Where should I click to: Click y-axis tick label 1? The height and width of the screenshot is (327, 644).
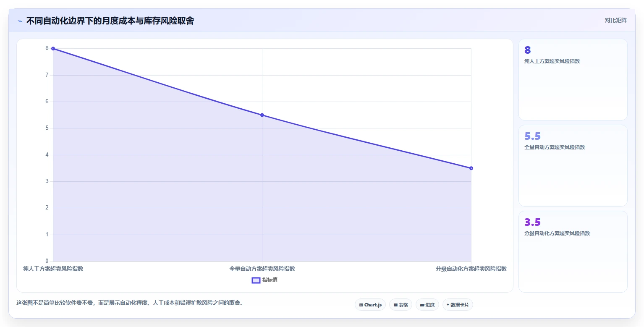click(47, 234)
